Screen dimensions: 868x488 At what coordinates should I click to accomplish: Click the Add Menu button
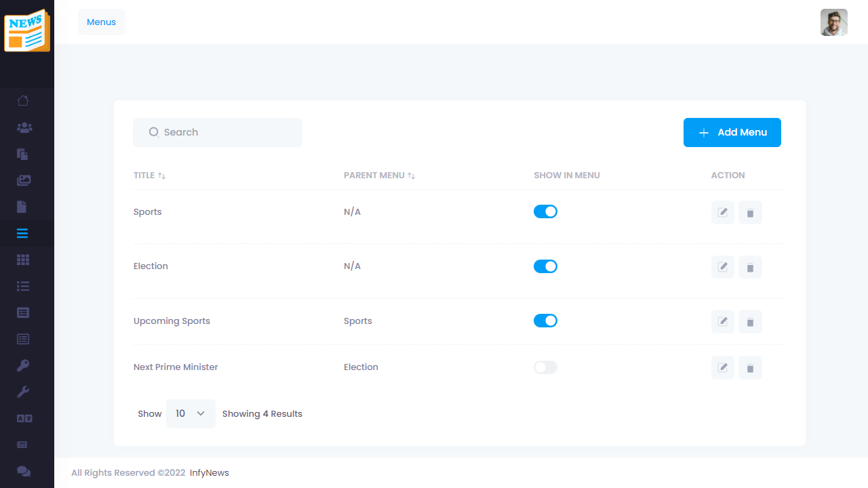point(732,132)
